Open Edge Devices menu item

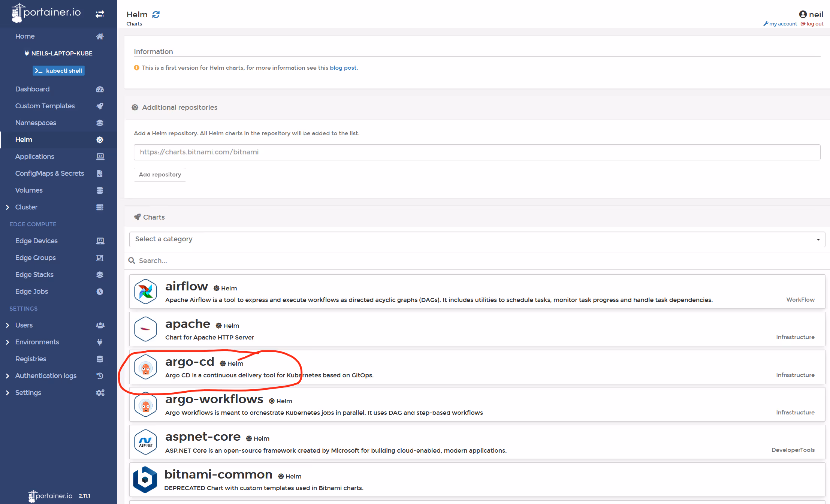[36, 241]
